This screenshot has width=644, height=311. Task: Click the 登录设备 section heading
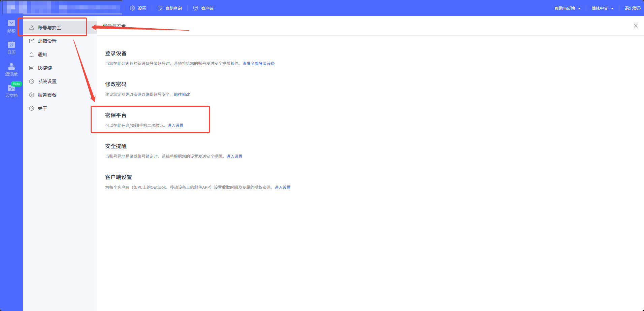[x=116, y=53]
